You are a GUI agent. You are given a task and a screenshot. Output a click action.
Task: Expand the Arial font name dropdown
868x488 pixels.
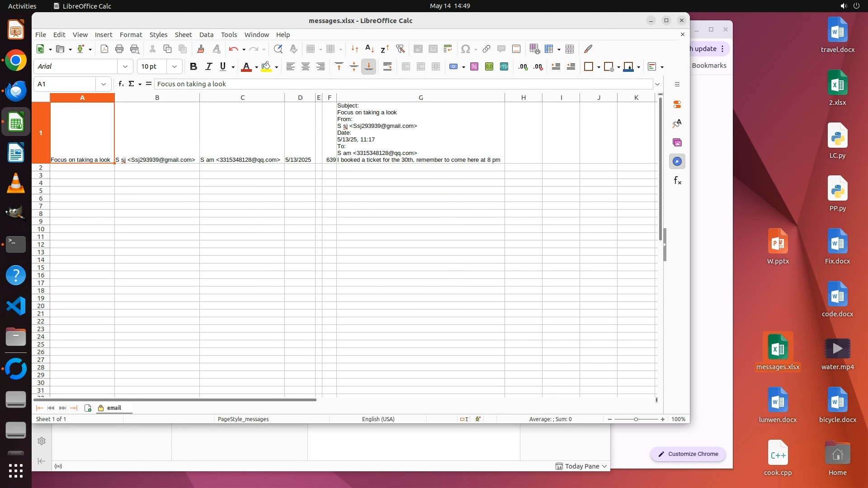click(x=125, y=66)
